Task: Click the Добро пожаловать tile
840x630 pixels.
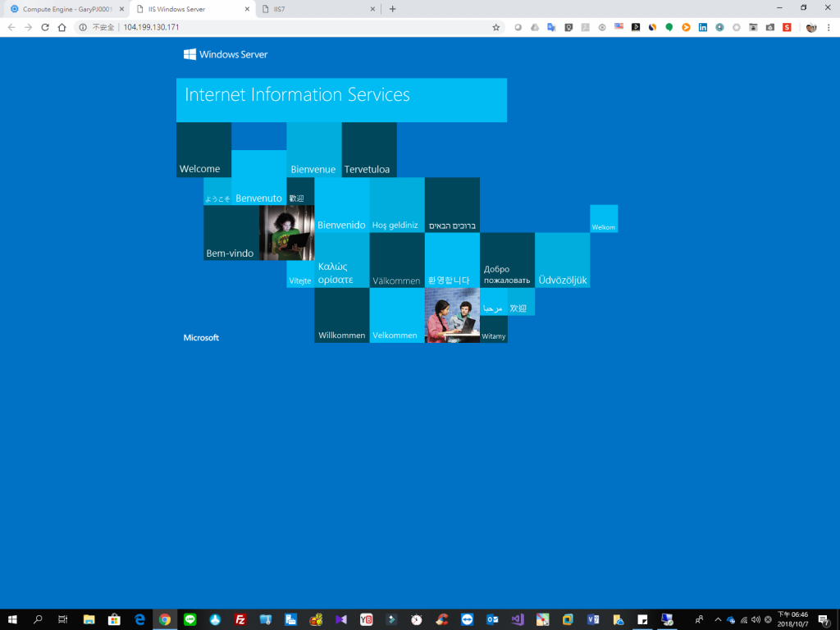Action: 507,260
